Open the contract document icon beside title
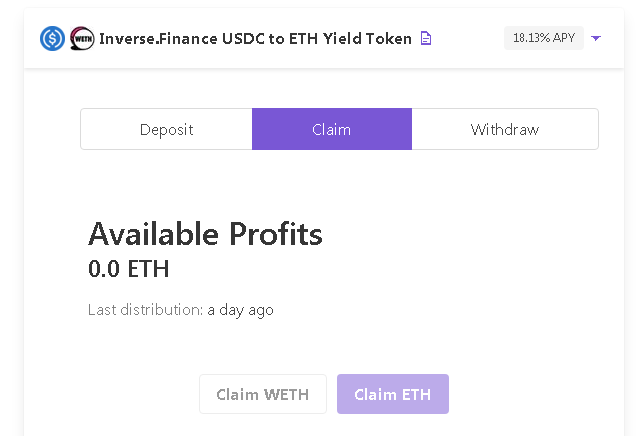This screenshot has width=644, height=436. tap(426, 38)
